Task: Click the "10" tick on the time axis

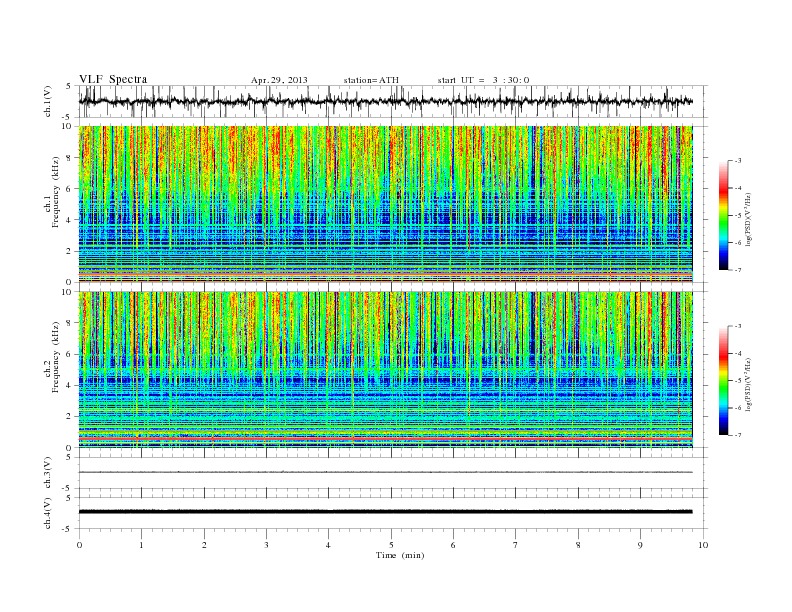Action: click(703, 545)
